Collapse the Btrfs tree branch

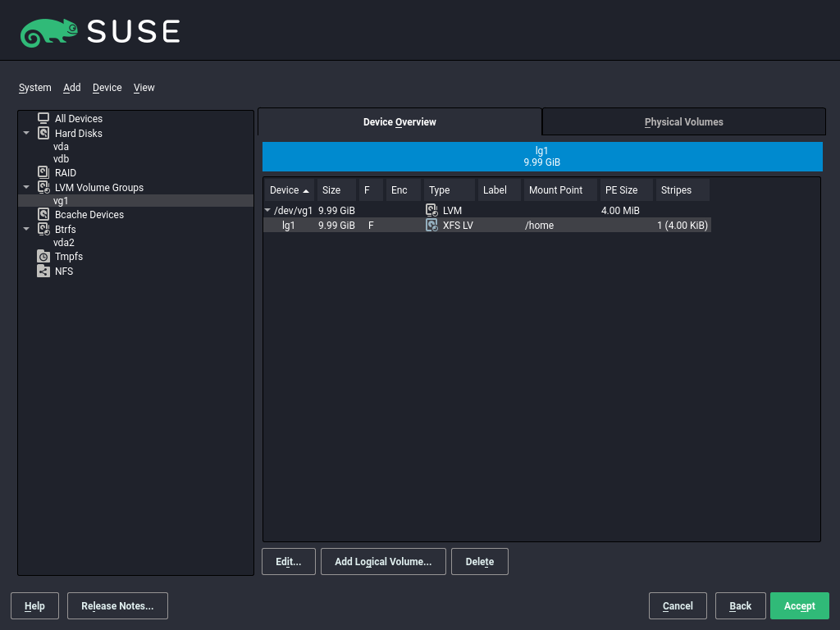25,229
